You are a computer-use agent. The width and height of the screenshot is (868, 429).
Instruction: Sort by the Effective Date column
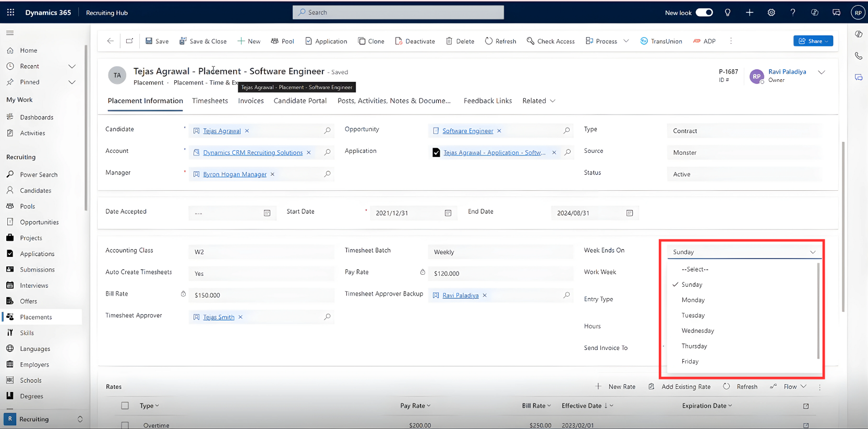point(587,406)
